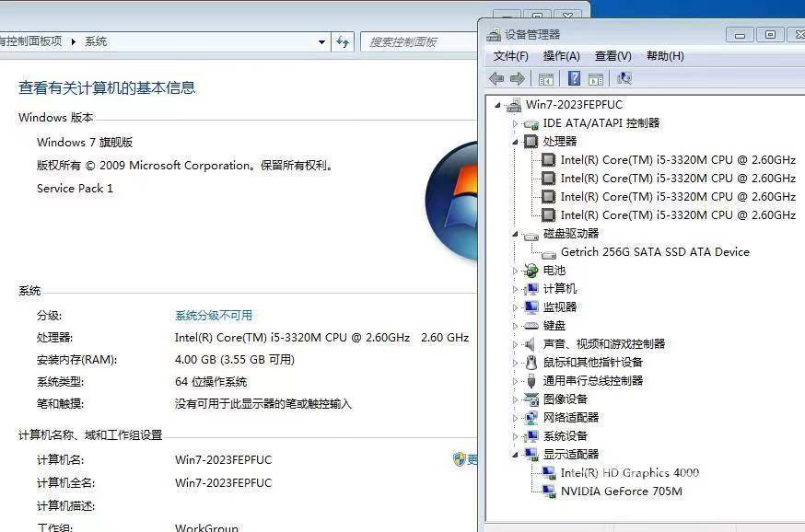This screenshot has width=805, height=532.
Task: Expand the 网络适配器 node
Action: tap(515, 418)
